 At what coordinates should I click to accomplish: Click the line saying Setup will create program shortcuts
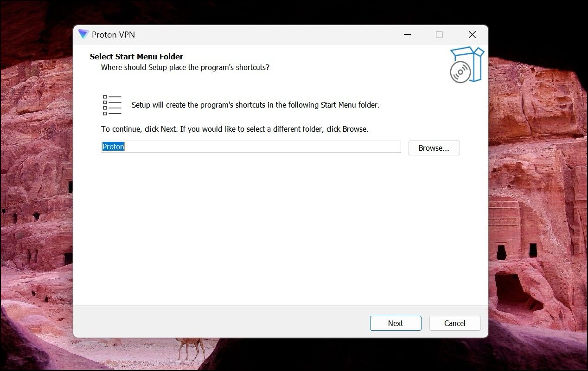[x=254, y=105]
